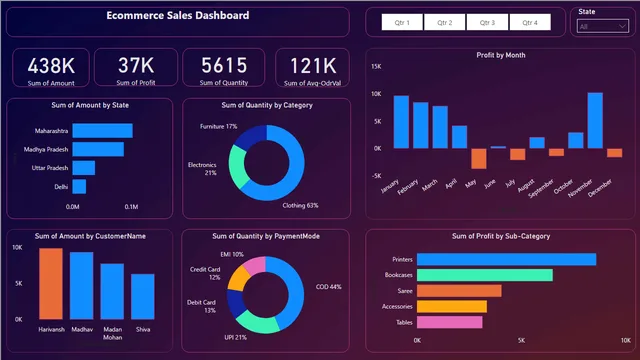Click the Printers axis label
The image size is (640, 360).
(x=402, y=260)
